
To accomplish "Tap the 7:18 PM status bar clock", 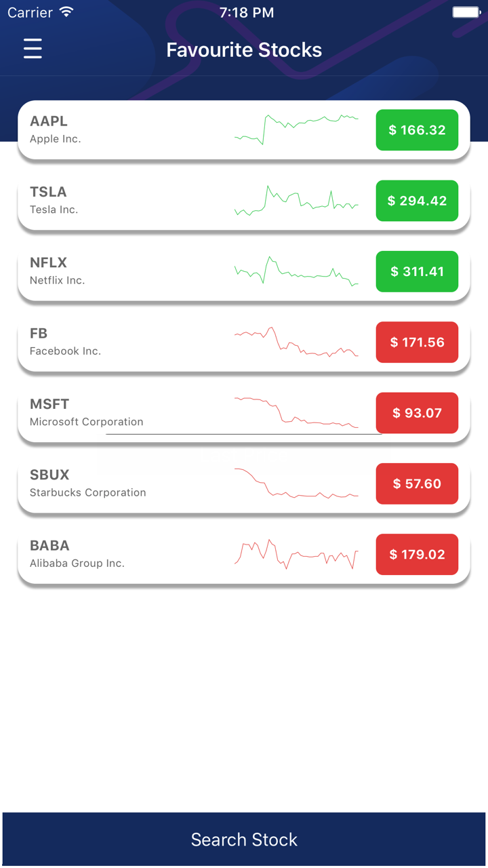I will (247, 12).
